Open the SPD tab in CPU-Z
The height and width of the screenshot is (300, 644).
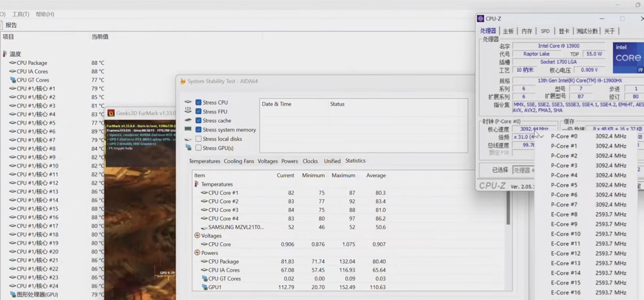pos(545,31)
